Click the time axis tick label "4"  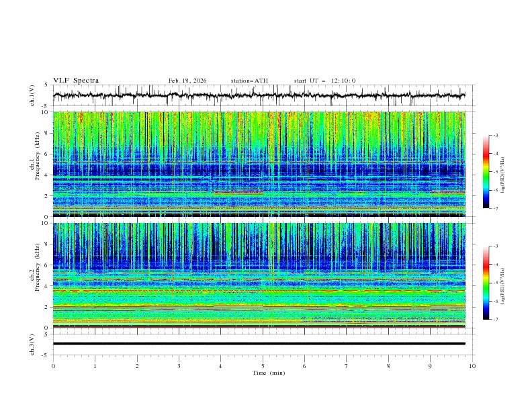220,366
